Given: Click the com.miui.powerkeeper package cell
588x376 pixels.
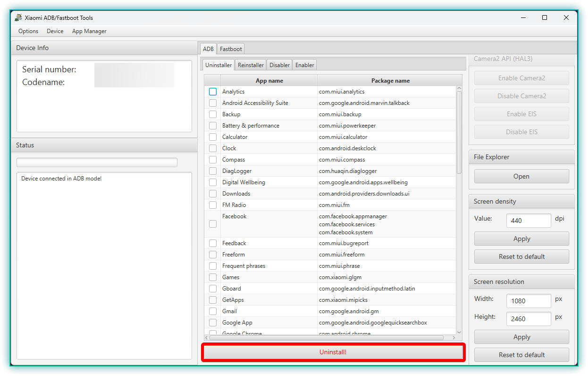Looking at the screenshot, I should [x=387, y=126].
